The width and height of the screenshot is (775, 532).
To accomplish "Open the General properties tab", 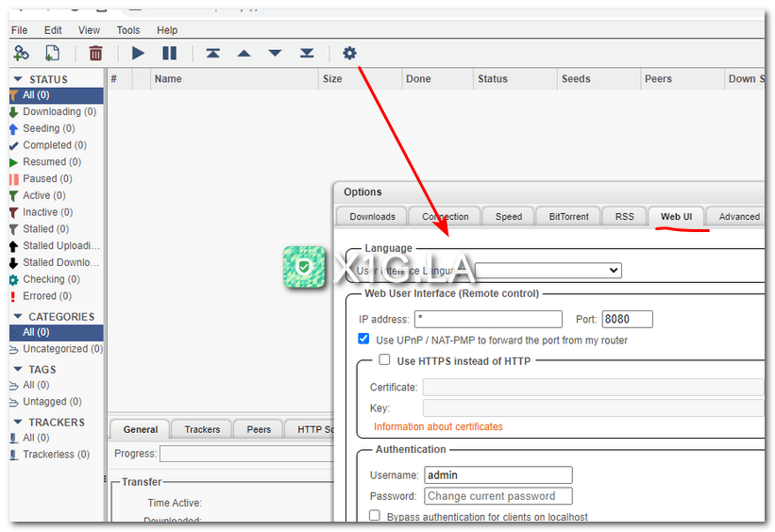I will 141,430.
